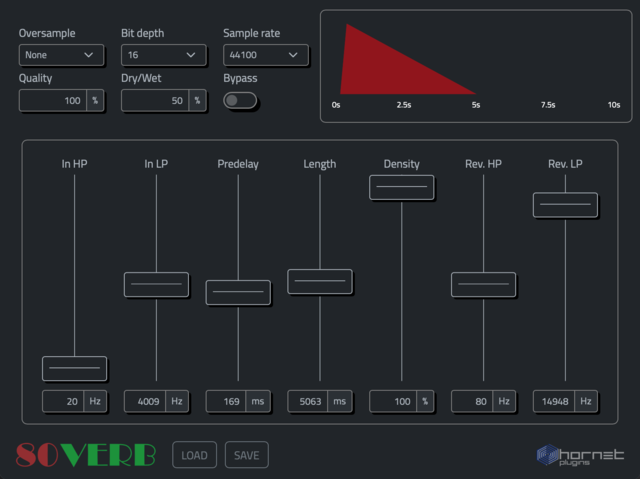Viewport: 640px width, 479px height.
Task: Click the In HP slider handle
Action: tap(75, 368)
